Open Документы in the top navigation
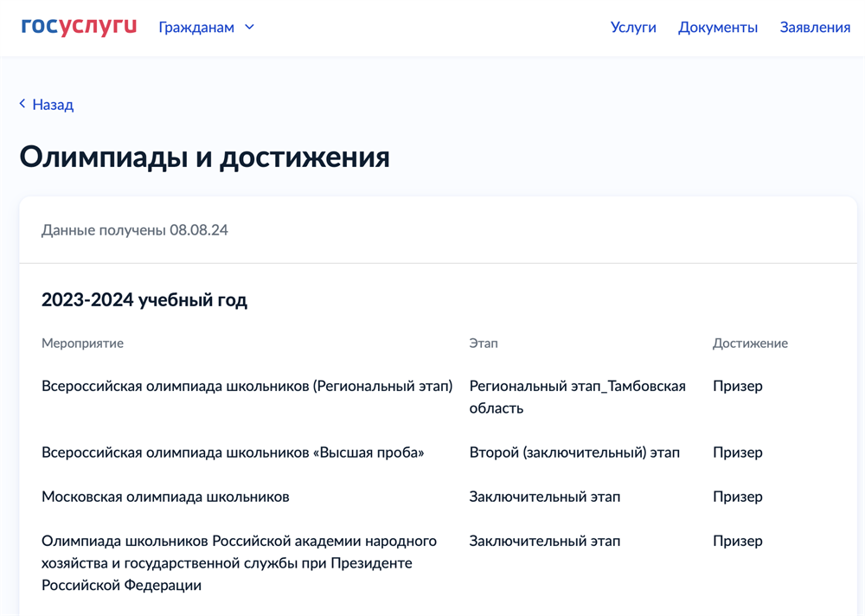Screen dimensions: 865x616 (718, 27)
